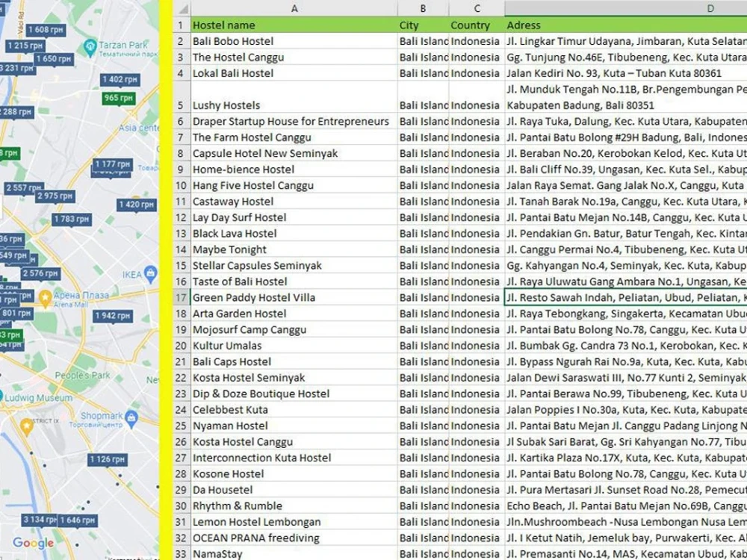Click the 'City' header cell
Viewport: 747px width, 560px height.
pos(423,25)
